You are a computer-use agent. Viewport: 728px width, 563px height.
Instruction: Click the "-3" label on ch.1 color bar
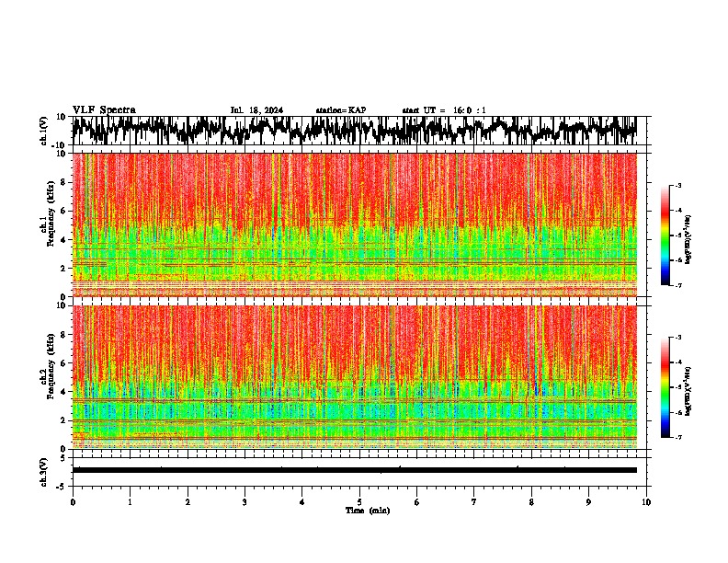pos(677,185)
